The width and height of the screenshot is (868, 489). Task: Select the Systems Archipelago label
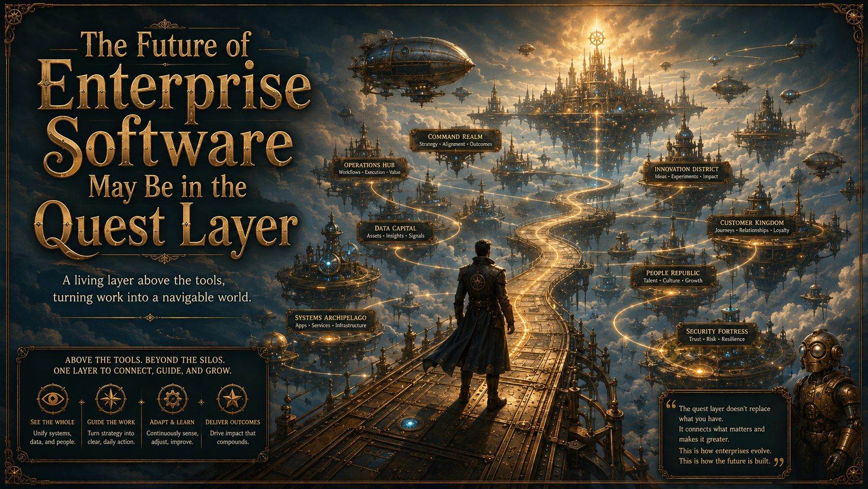click(x=331, y=321)
